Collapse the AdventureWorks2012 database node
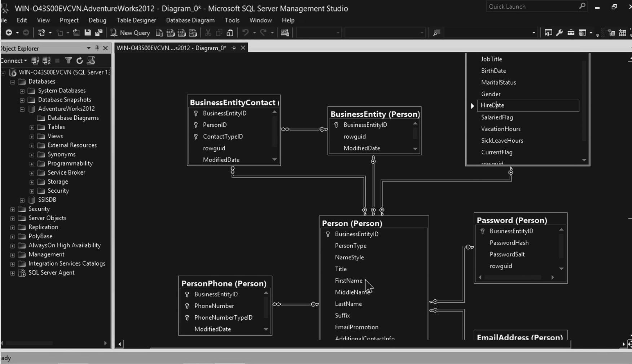Viewport: 632px width, 364px height. [22, 109]
